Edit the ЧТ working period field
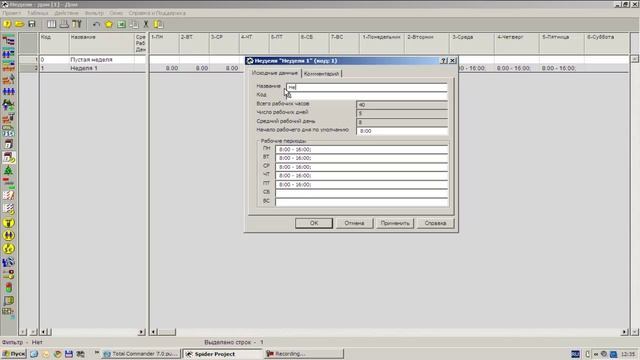 pos(362,176)
